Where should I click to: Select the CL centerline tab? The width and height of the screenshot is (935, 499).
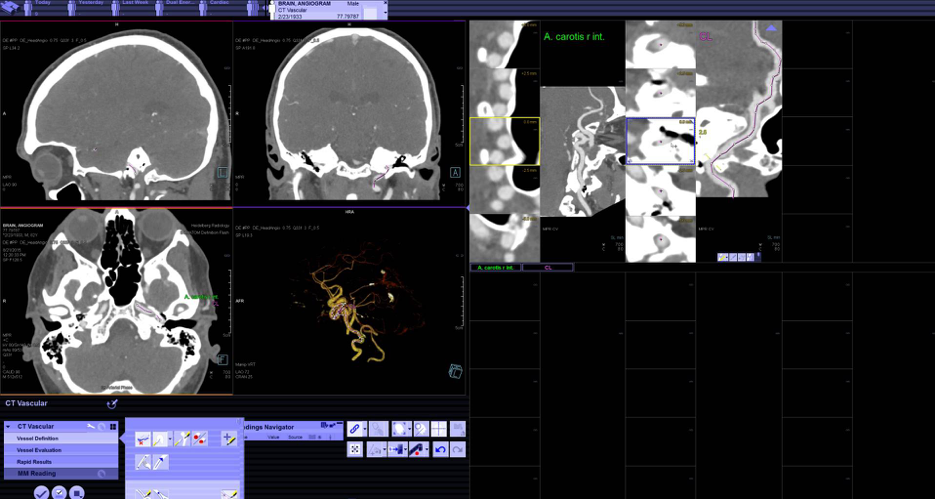pos(548,268)
